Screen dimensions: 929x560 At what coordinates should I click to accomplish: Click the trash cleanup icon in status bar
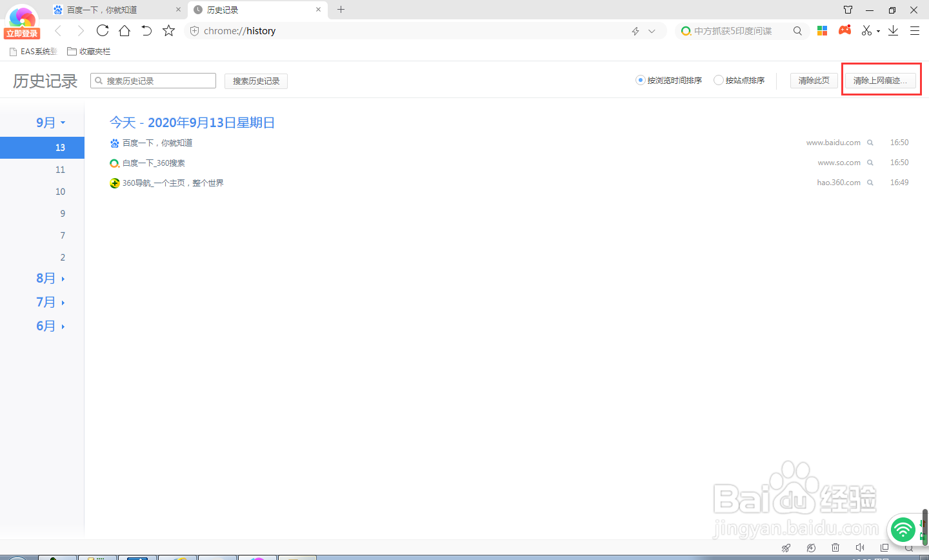(835, 548)
